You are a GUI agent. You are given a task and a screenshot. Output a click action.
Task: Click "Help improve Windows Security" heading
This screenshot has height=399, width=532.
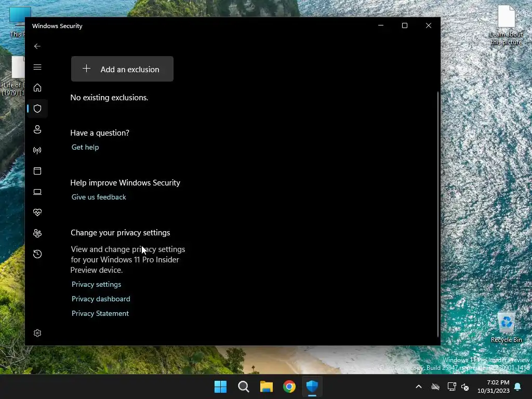coord(125,183)
